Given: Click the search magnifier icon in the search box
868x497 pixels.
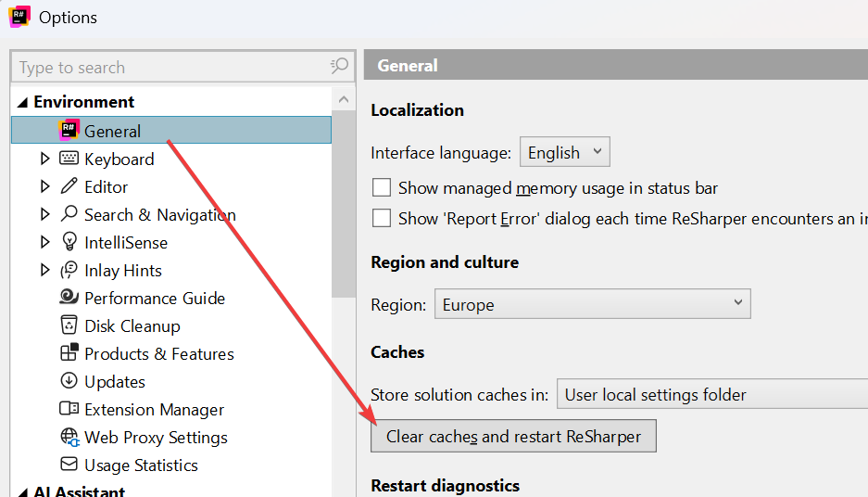Looking at the screenshot, I should point(339,66).
